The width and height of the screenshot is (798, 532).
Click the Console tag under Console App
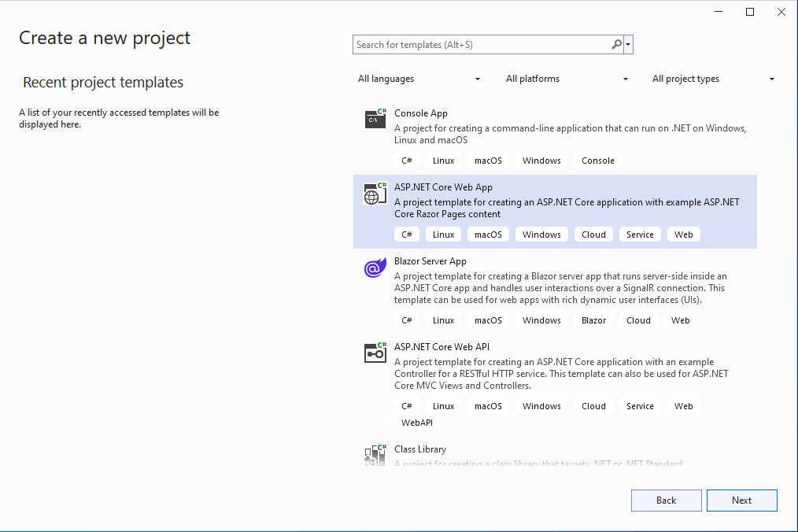[598, 161]
